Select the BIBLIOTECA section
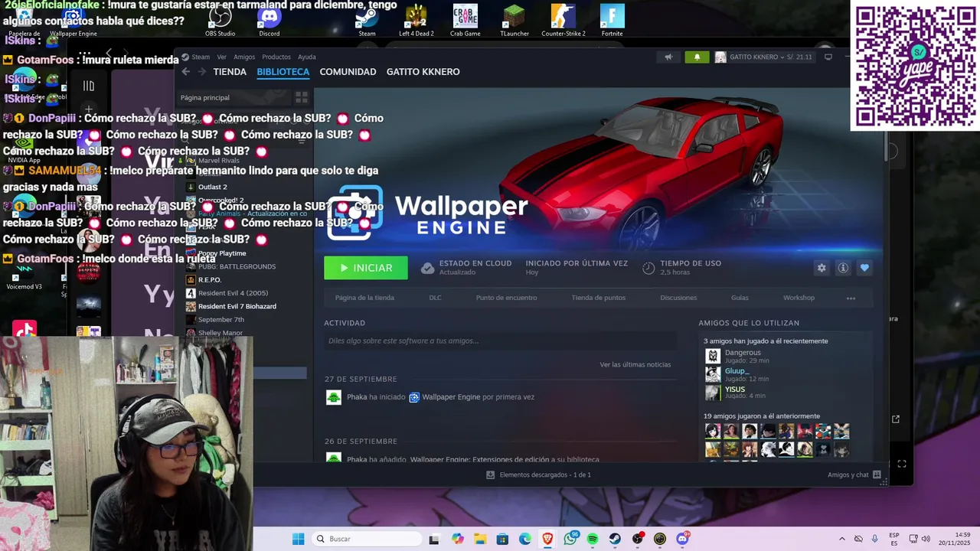Image resolution: width=980 pixels, height=551 pixels. (x=283, y=72)
